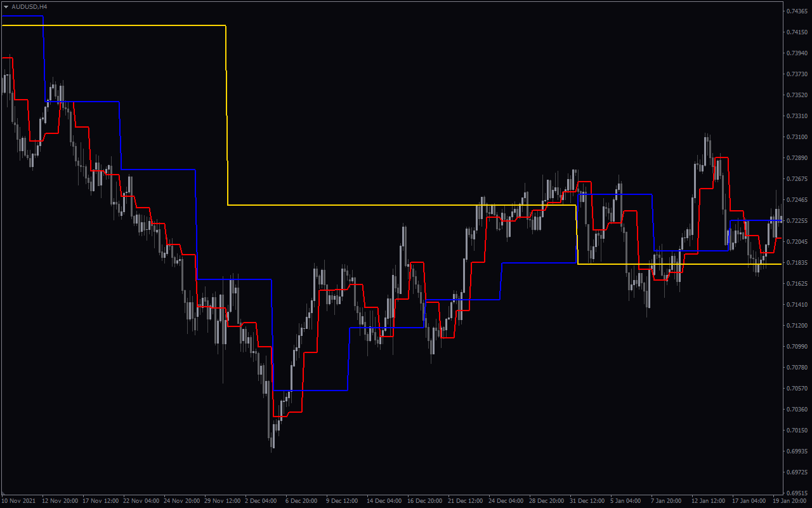812x508 pixels.
Task: Click the 17 Nov 12:00 time label
Action: (100, 501)
